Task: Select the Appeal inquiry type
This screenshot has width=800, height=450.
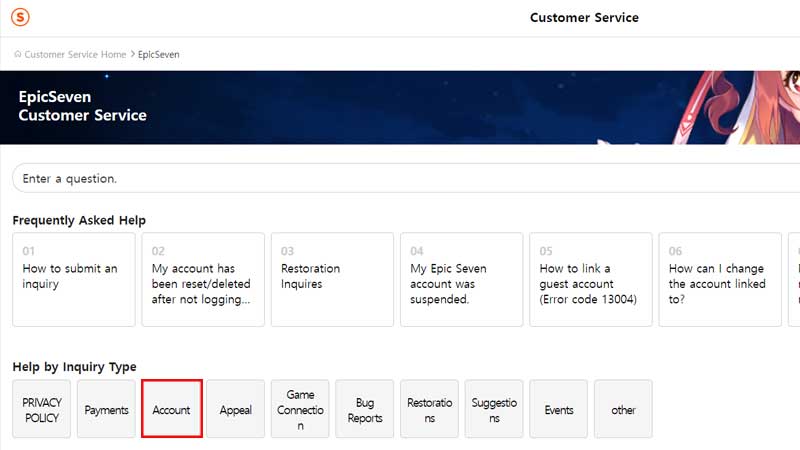Action: pyautogui.click(x=236, y=409)
